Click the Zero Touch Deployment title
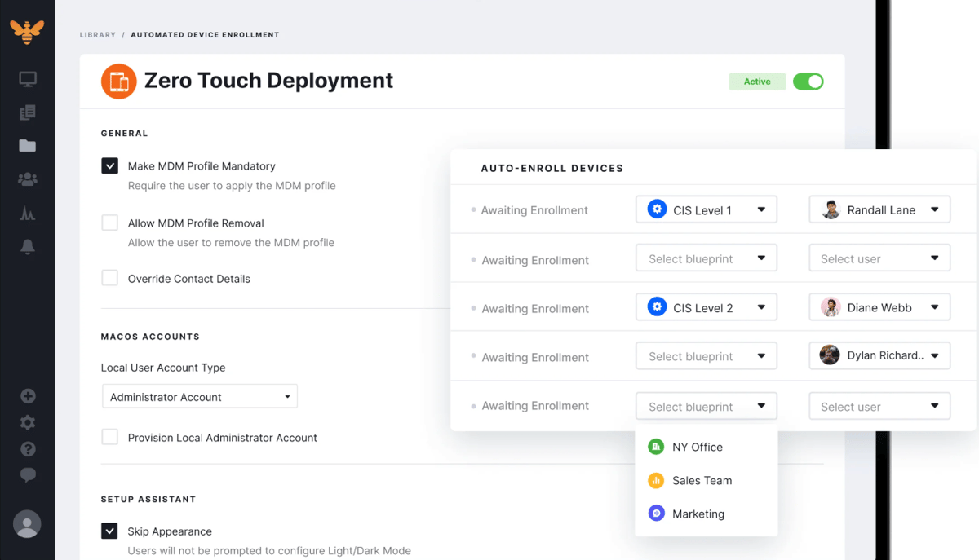Viewport: 979px width, 560px height. coord(268,81)
